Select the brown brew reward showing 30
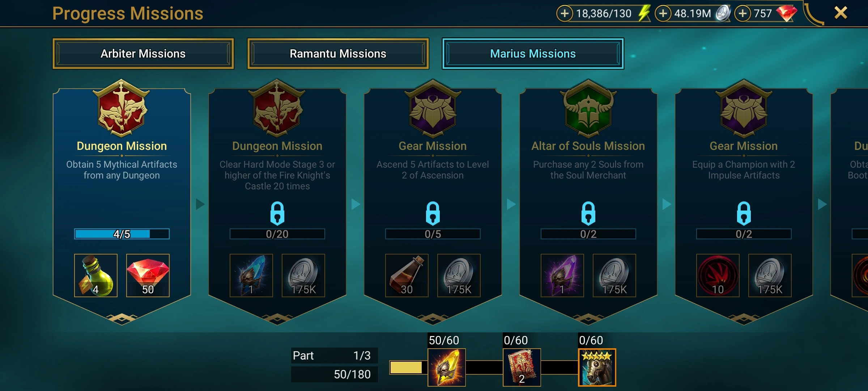 [407, 276]
